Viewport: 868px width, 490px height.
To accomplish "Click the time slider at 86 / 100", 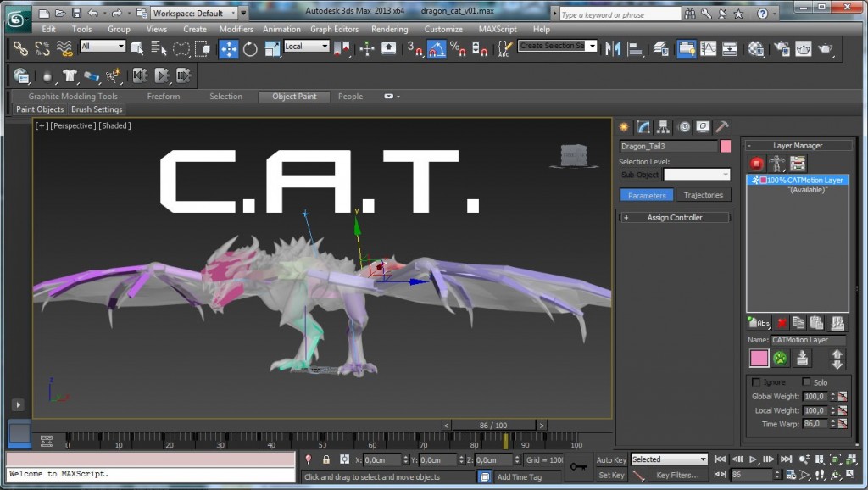I will point(494,426).
